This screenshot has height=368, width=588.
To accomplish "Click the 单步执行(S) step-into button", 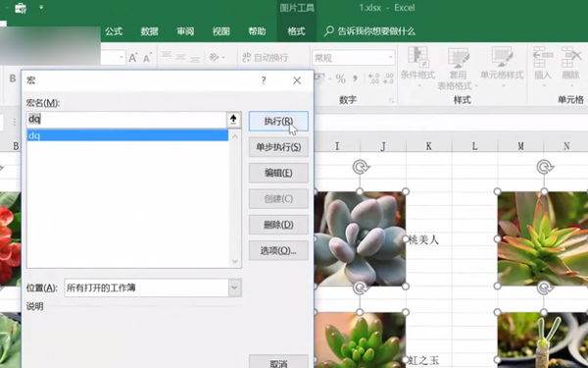I will pos(278,147).
